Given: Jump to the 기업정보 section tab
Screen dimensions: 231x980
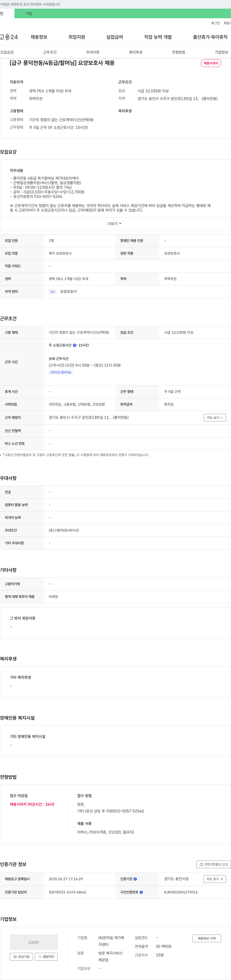Looking at the screenshot, I should pyautogui.click(x=221, y=52).
